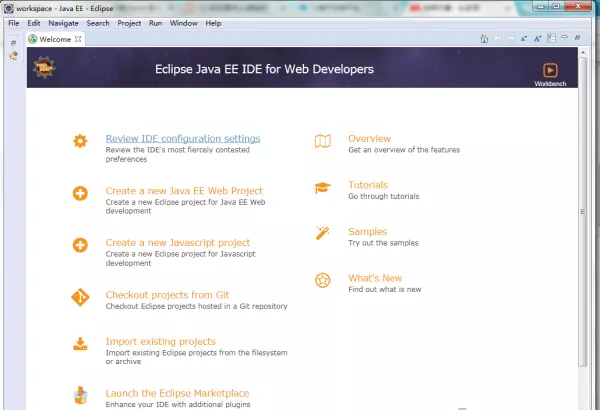Viewport: 600px width, 410px height.
Task: Click the navigate Back arrow icon
Action: pos(498,38)
